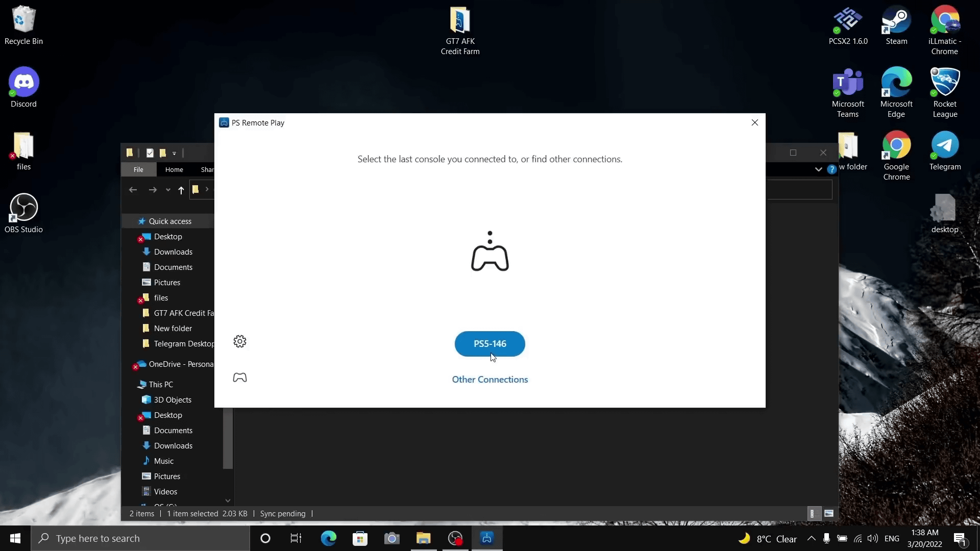
Task: Open Discord desktop shortcut
Action: pos(23,88)
